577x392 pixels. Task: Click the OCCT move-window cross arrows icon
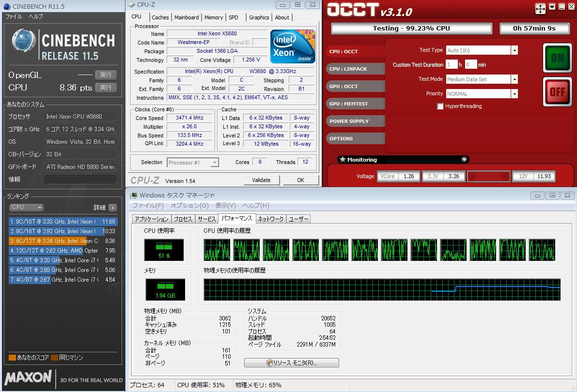[540, 9]
